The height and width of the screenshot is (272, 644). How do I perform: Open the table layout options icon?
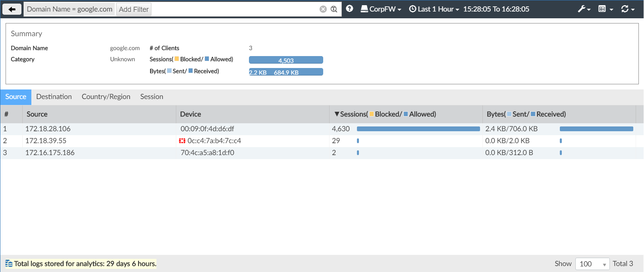[x=606, y=9]
